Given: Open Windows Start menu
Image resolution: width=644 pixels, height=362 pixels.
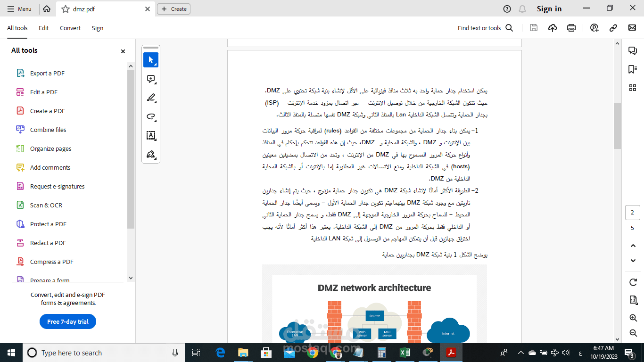Looking at the screenshot, I should pyautogui.click(x=11, y=353).
